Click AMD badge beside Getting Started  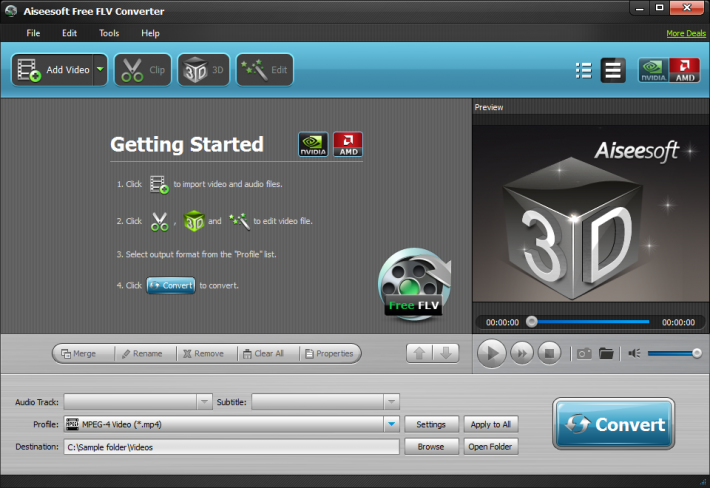click(348, 144)
